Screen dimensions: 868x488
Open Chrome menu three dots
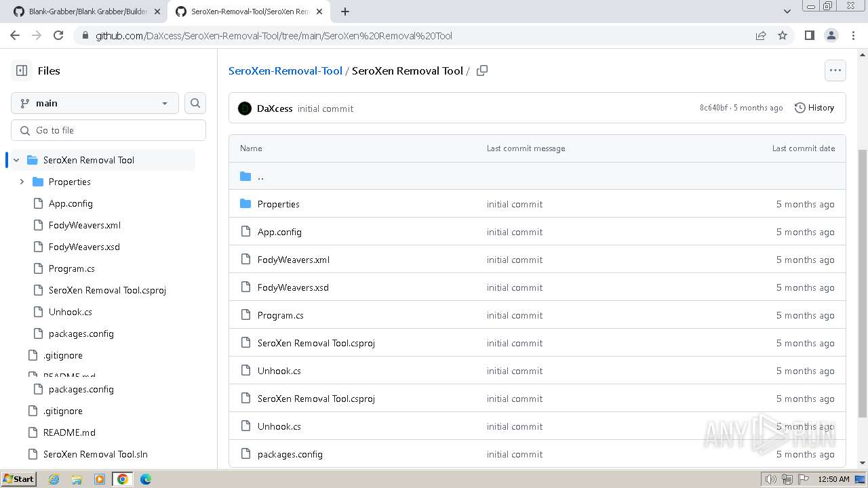point(852,35)
